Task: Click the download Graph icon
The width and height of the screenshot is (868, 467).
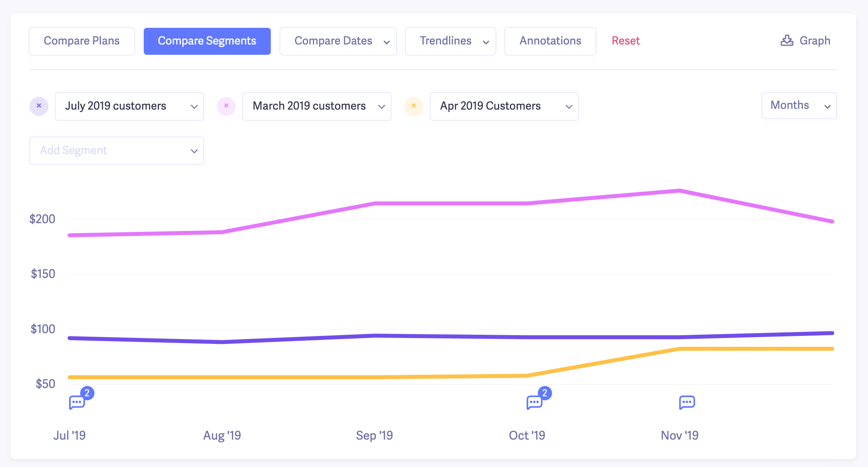Action: pyautogui.click(x=787, y=41)
